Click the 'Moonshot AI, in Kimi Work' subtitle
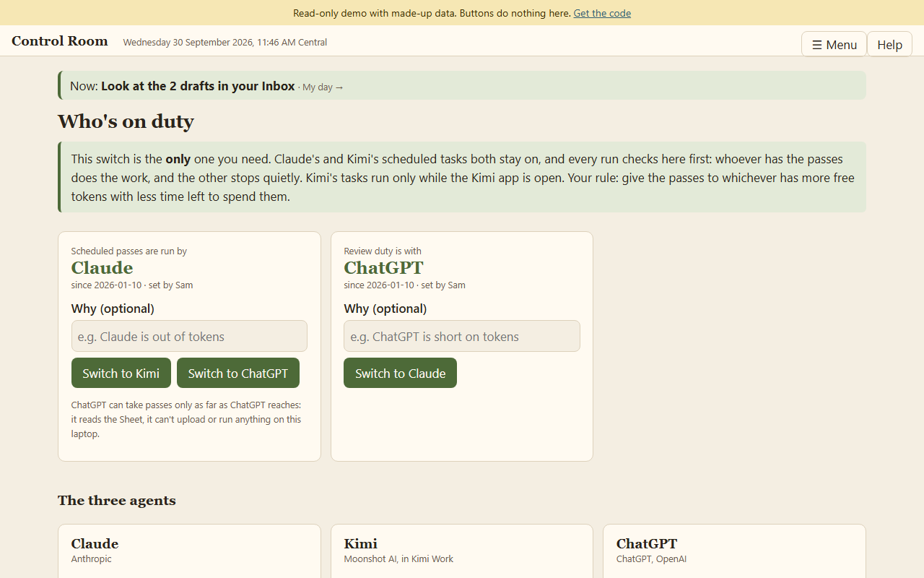 click(398, 558)
